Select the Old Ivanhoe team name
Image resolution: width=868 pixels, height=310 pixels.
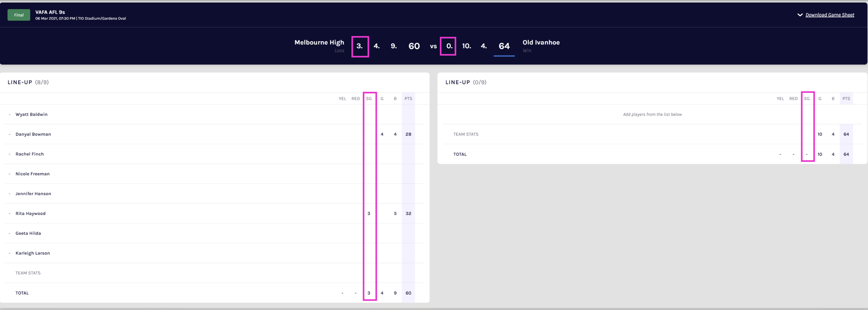(541, 42)
